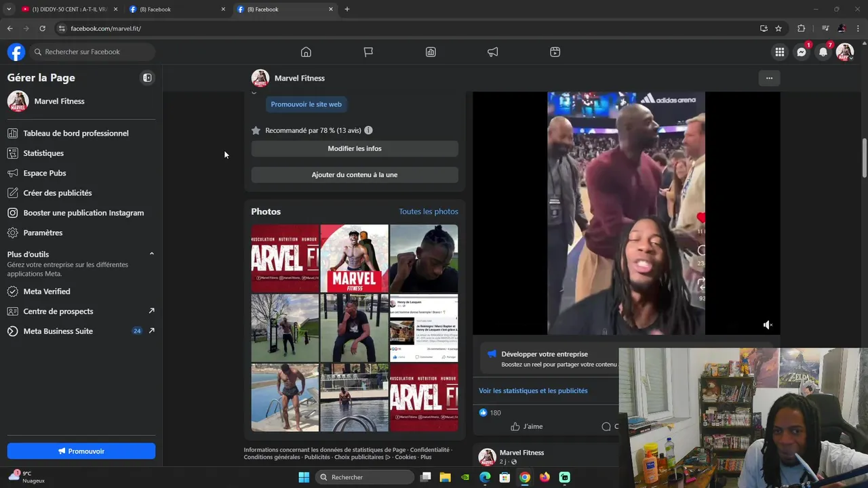Open the tab search dropdown arrow in Chrome
This screenshot has width=868, height=488.
(x=9, y=9)
